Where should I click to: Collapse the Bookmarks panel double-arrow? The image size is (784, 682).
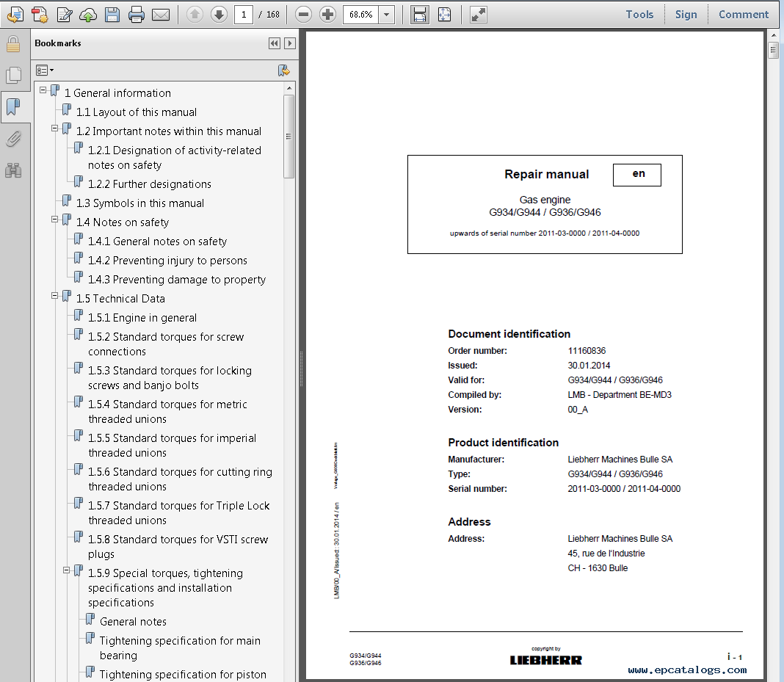coord(275,43)
